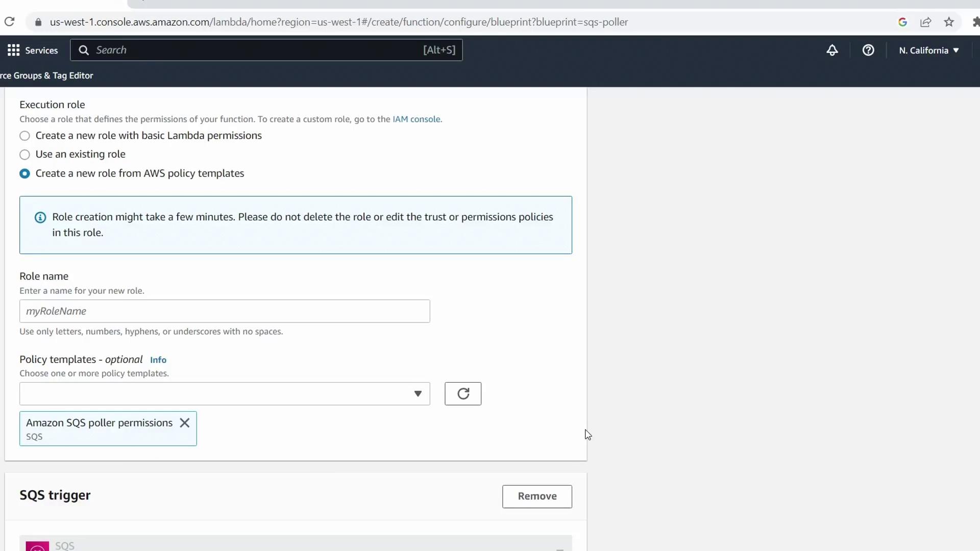Click the Services menu label
Viewport: 980px width, 551px height.
pyautogui.click(x=41, y=50)
